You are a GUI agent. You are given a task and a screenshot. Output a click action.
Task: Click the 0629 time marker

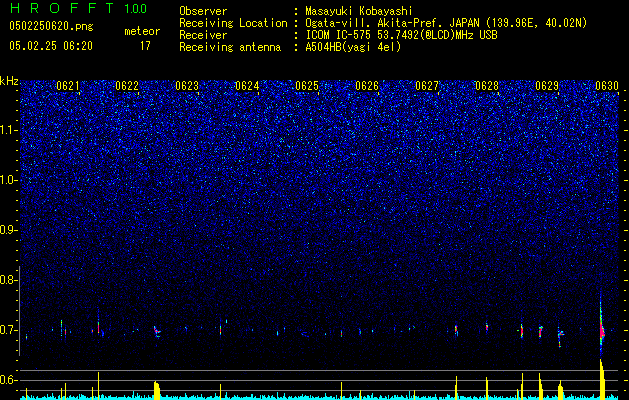tap(547, 86)
